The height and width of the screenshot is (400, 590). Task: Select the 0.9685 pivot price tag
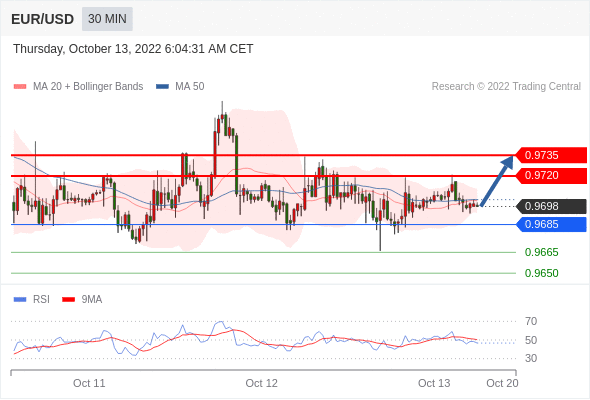click(551, 224)
